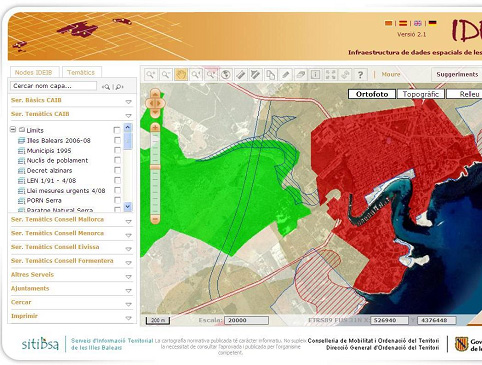482x365 pixels.
Task: Open the feature info tool
Action: pyautogui.click(x=315, y=74)
